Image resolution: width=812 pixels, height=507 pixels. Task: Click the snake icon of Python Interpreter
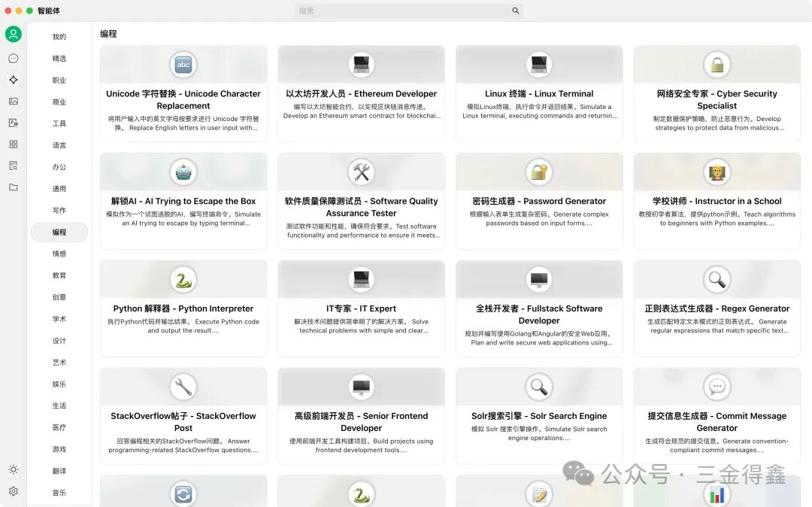[x=183, y=280]
